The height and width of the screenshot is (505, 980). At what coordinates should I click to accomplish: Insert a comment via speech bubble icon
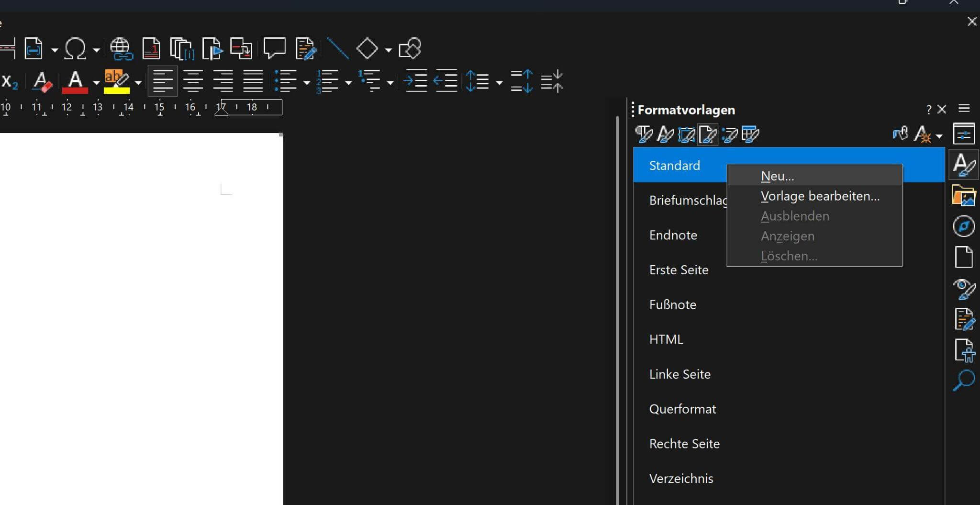(x=274, y=49)
